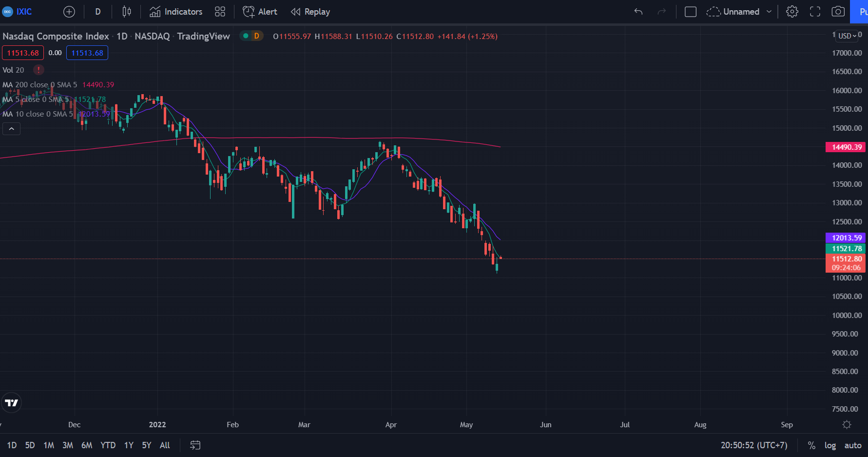
Task: Select the MA 10 indicator legend
Action: pyautogui.click(x=38, y=114)
